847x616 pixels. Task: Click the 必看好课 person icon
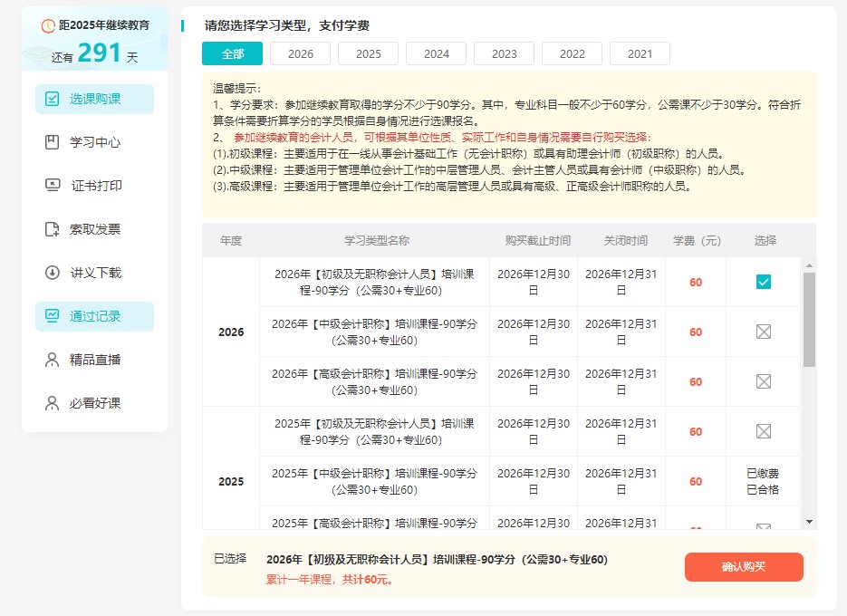(x=53, y=403)
